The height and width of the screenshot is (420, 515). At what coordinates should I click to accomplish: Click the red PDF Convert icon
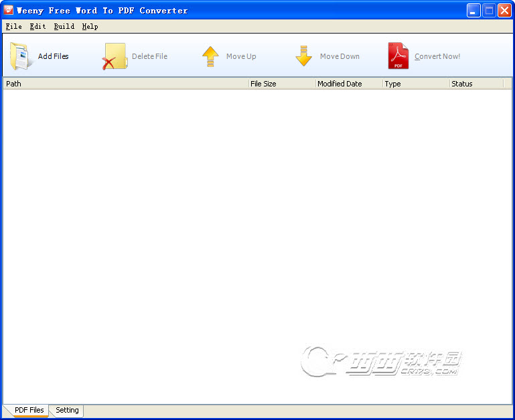[398, 56]
